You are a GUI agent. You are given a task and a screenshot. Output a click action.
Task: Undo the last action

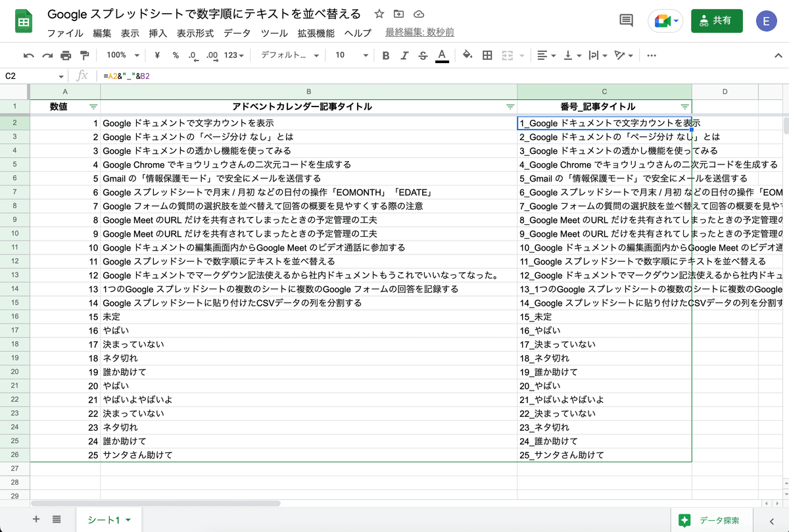coord(29,55)
